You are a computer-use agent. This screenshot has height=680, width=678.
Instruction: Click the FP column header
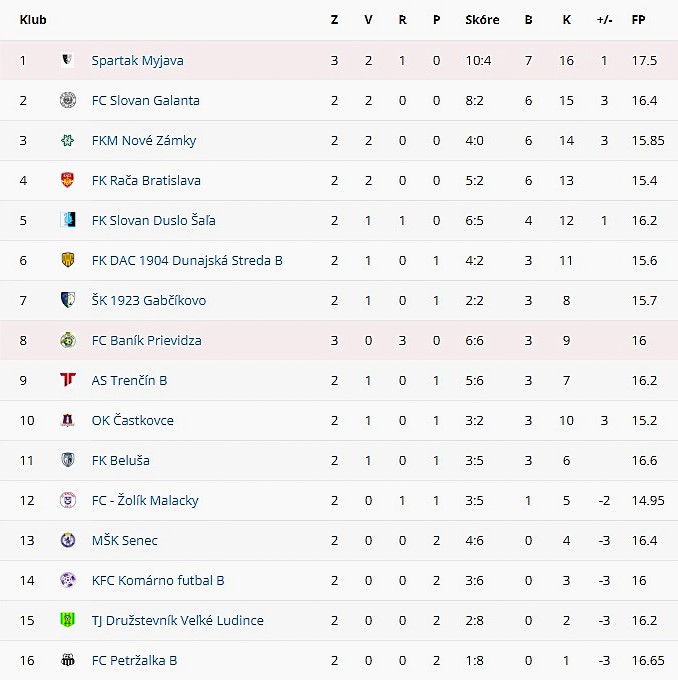tap(638, 20)
